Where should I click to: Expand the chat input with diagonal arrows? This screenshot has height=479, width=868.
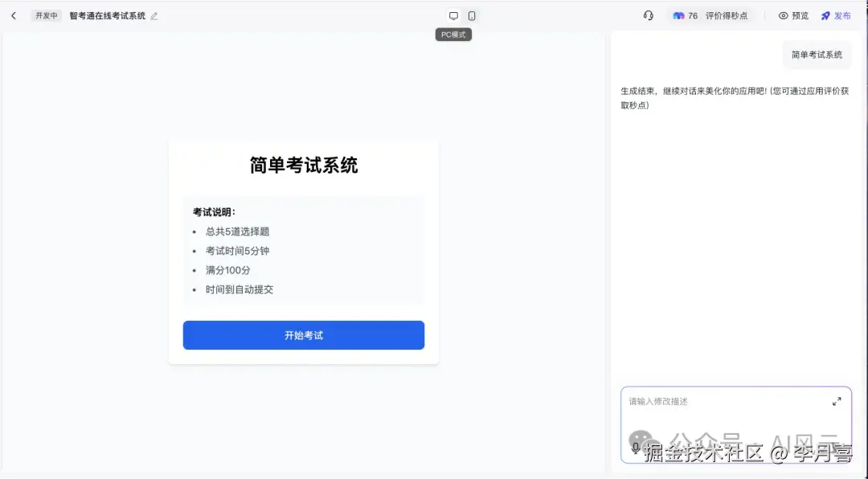pos(837,402)
